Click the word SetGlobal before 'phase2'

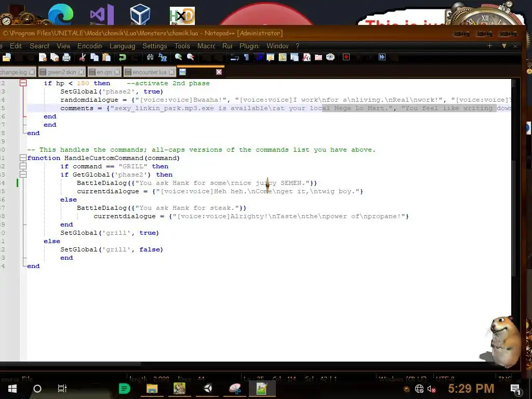[79, 91]
